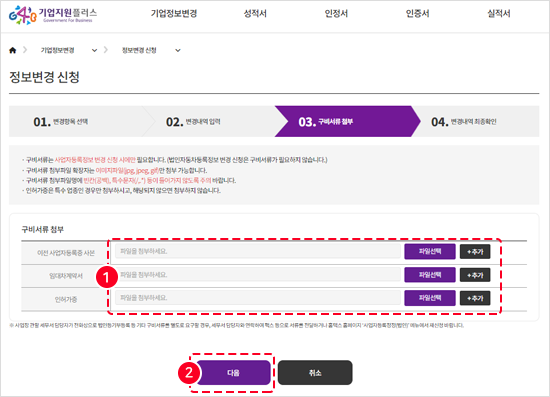Screen dimensions: 550x397
Task: Click the 인허가증 row label
Action: (66, 300)
